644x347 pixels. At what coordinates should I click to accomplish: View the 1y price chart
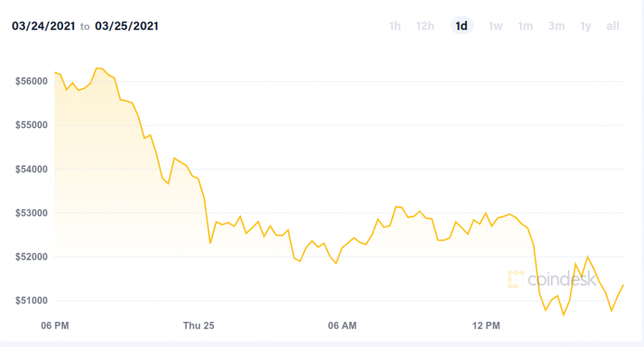(x=586, y=26)
